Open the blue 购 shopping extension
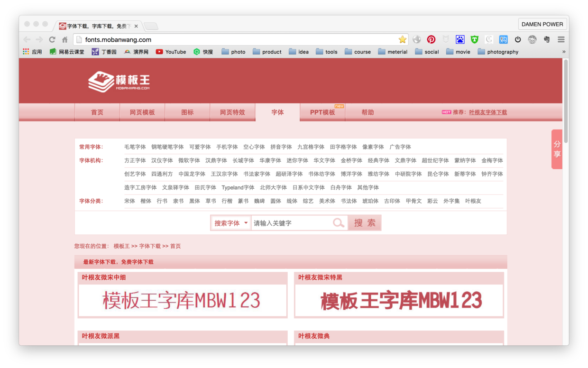The image size is (588, 368). pos(504,39)
